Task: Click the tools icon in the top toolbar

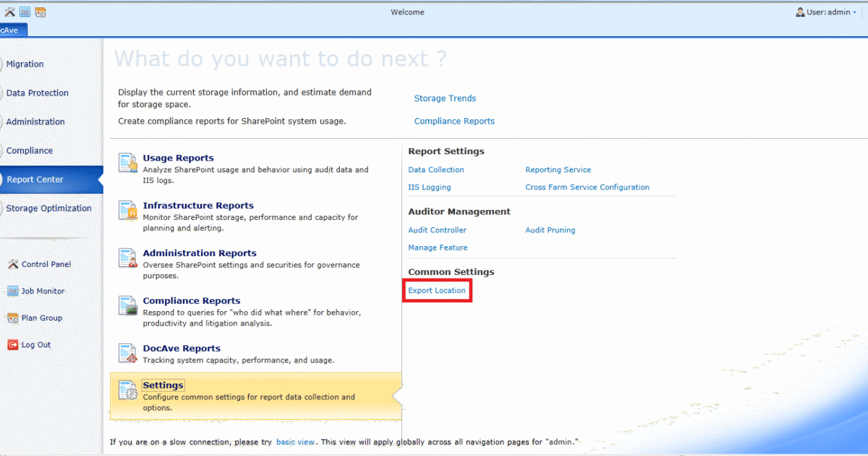Action: coord(12,12)
